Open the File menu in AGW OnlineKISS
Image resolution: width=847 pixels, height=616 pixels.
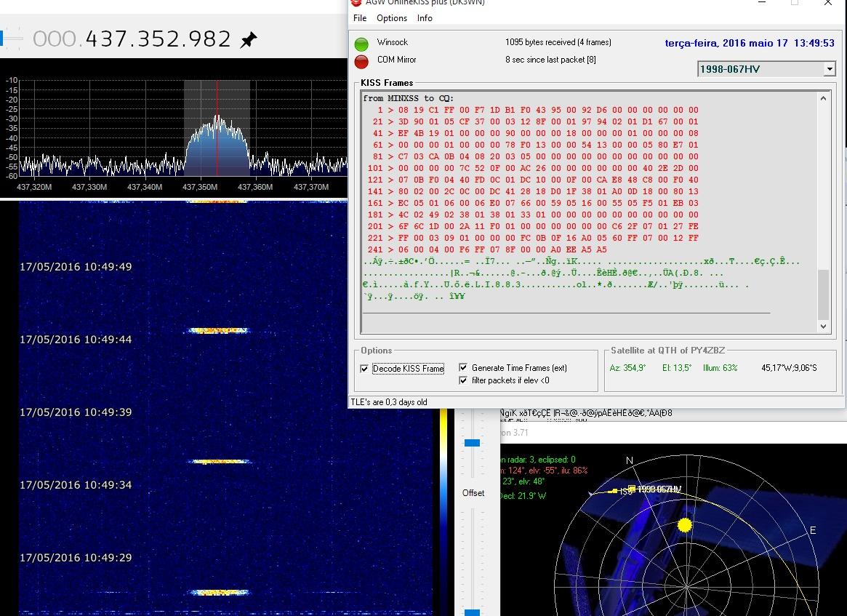coord(360,18)
